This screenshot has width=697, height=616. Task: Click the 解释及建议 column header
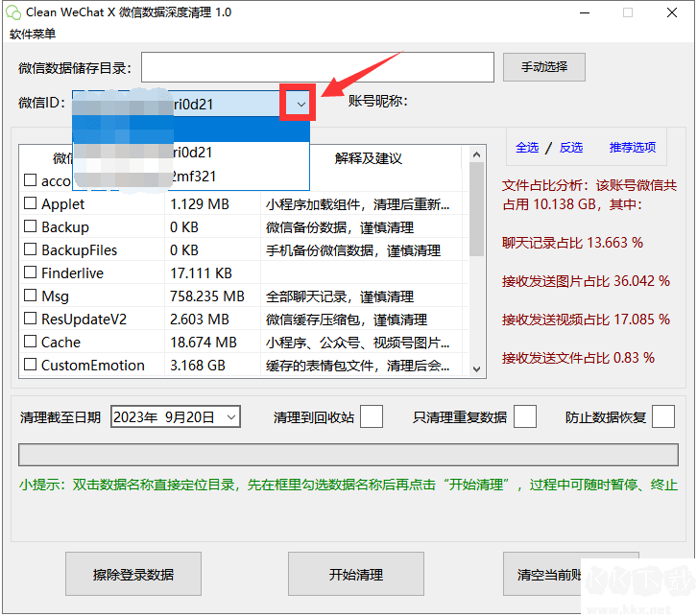[x=368, y=158]
